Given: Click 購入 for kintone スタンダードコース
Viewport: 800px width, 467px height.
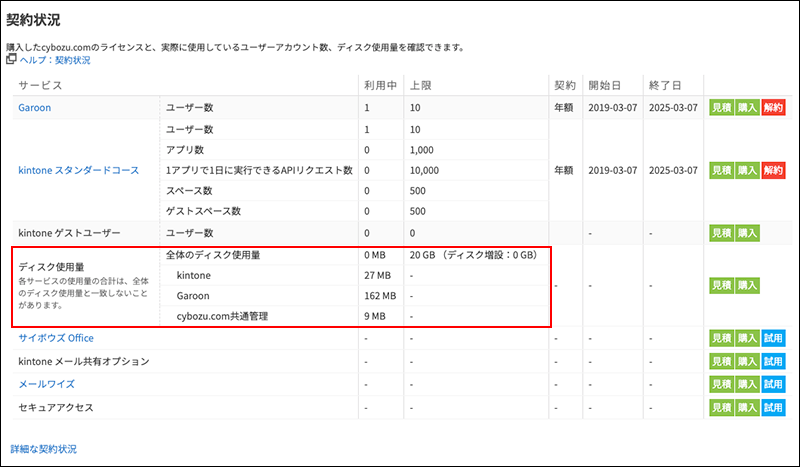Looking at the screenshot, I should coord(747,170).
